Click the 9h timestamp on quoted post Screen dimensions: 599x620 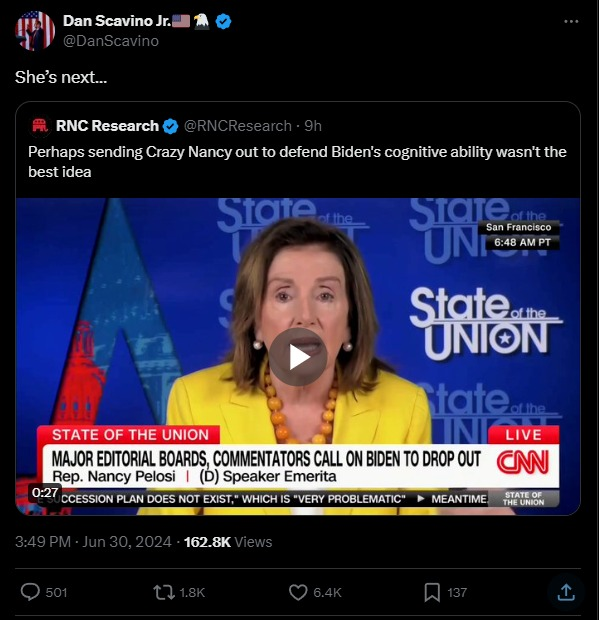[x=313, y=126]
